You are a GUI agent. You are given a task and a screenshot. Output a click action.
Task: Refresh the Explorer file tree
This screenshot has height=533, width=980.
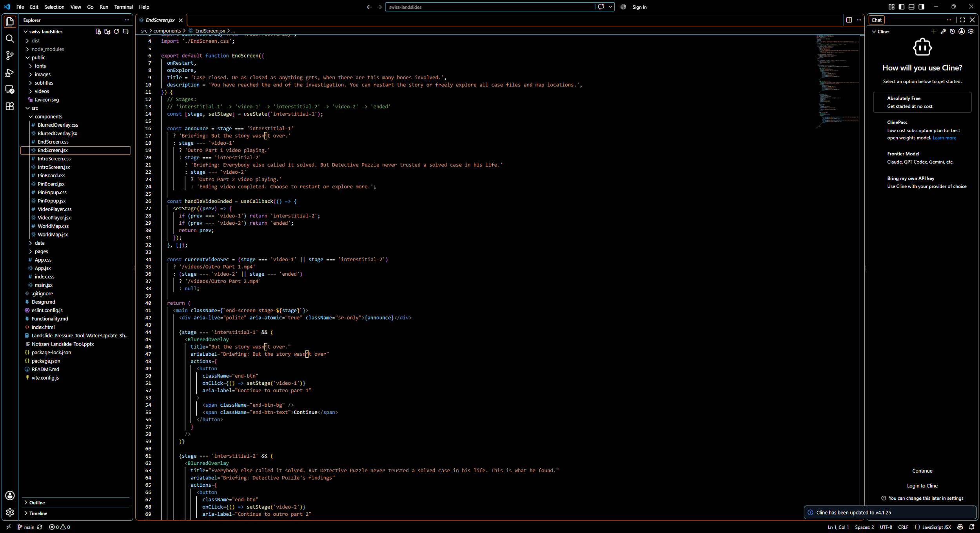coord(116,31)
